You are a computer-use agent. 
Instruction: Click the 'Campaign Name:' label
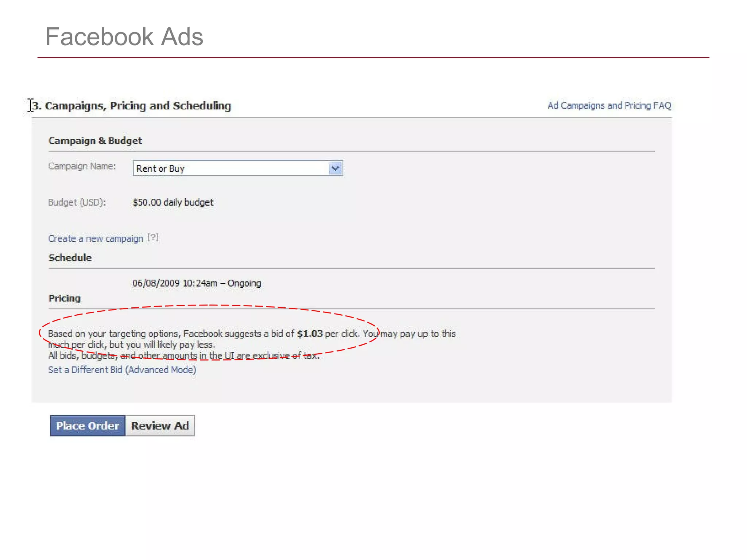pos(82,166)
